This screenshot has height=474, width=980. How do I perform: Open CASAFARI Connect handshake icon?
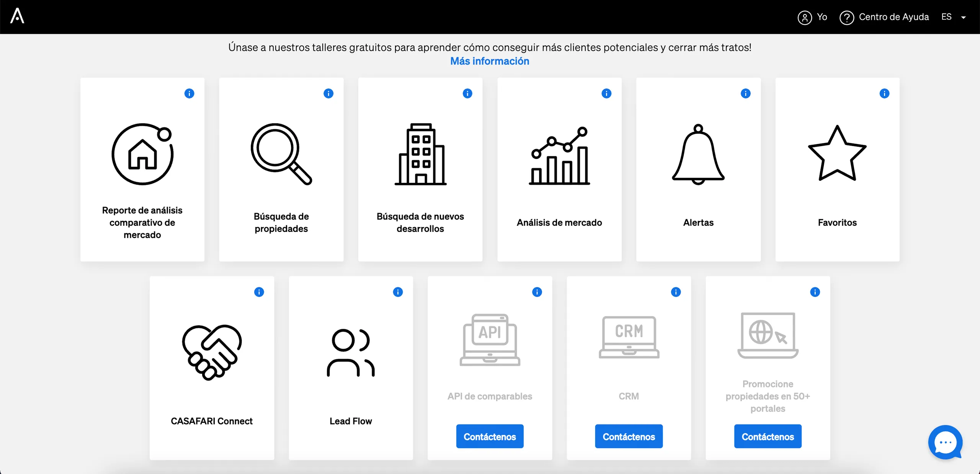212,352
